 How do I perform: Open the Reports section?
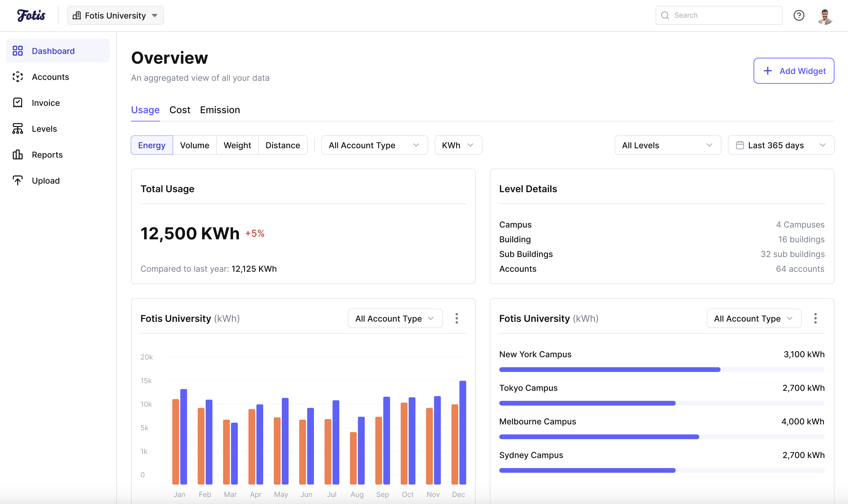pyautogui.click(x=47, y=154)
